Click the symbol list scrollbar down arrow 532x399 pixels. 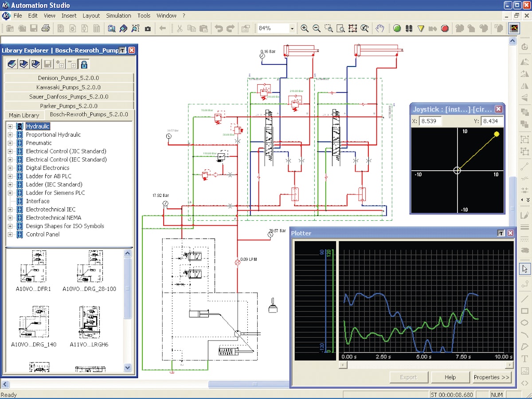[x=128, y=368]
